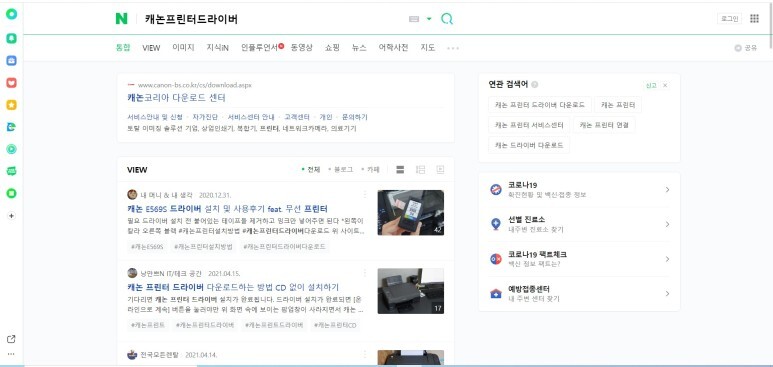Toggle the thumbnail layout icon in VIEW header
The width and height of the screenshot is (773, 367).
point(421,170)
